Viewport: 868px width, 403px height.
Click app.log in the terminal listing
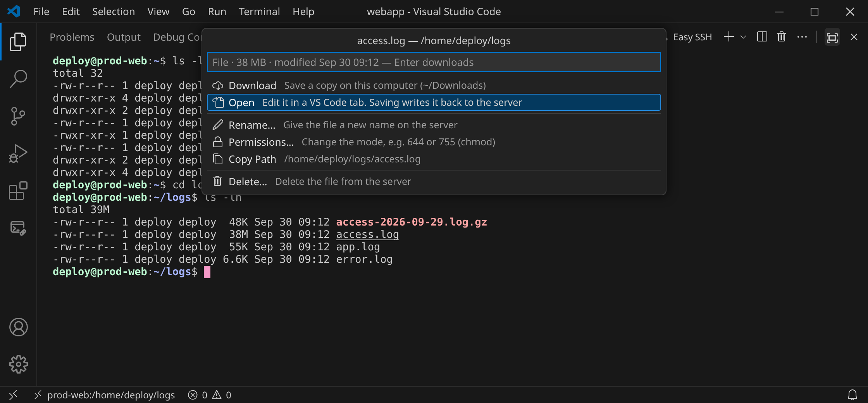pyautogui.click(x=358, y=247)
